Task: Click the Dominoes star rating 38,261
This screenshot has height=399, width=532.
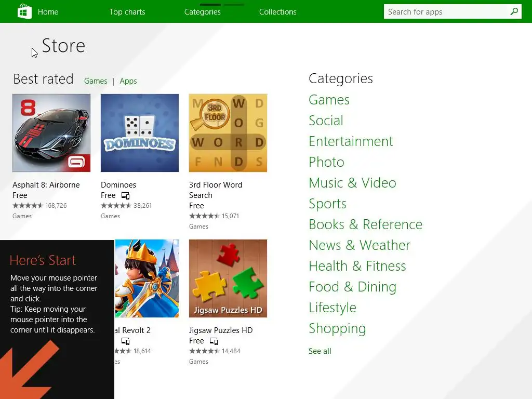Action: [116, 206]
